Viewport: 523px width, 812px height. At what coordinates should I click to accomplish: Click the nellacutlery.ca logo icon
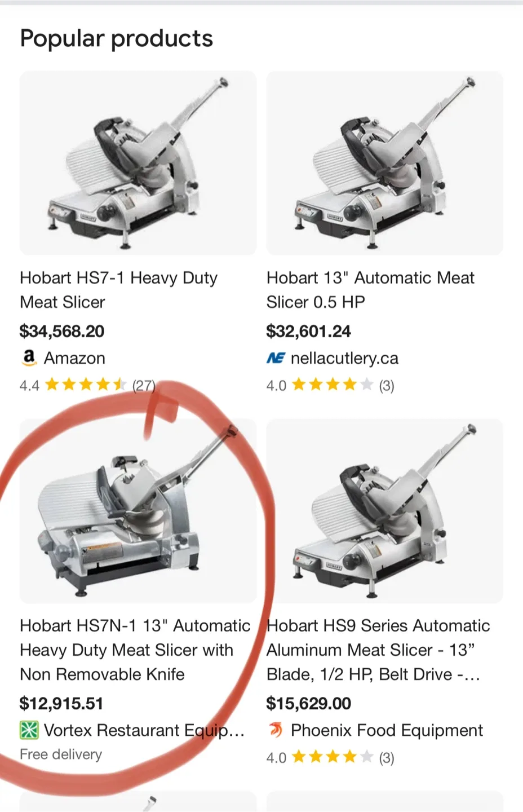pos(276,358)
